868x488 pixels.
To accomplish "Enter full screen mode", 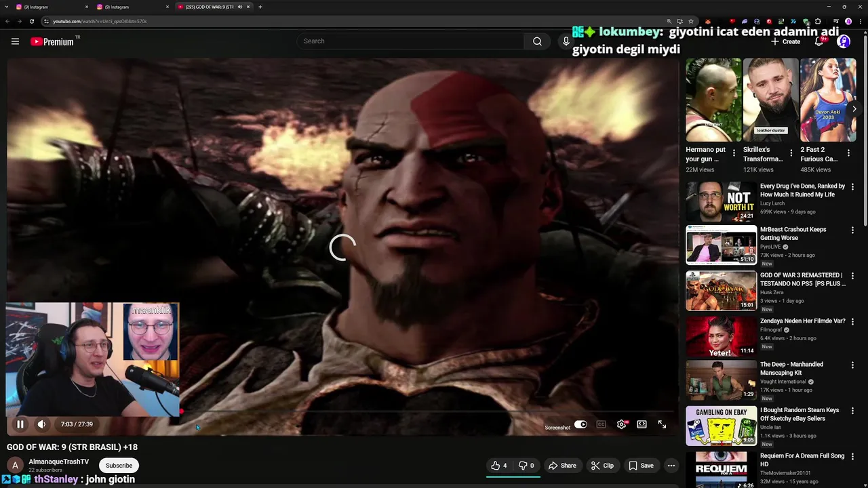I will tap(662, 424).
